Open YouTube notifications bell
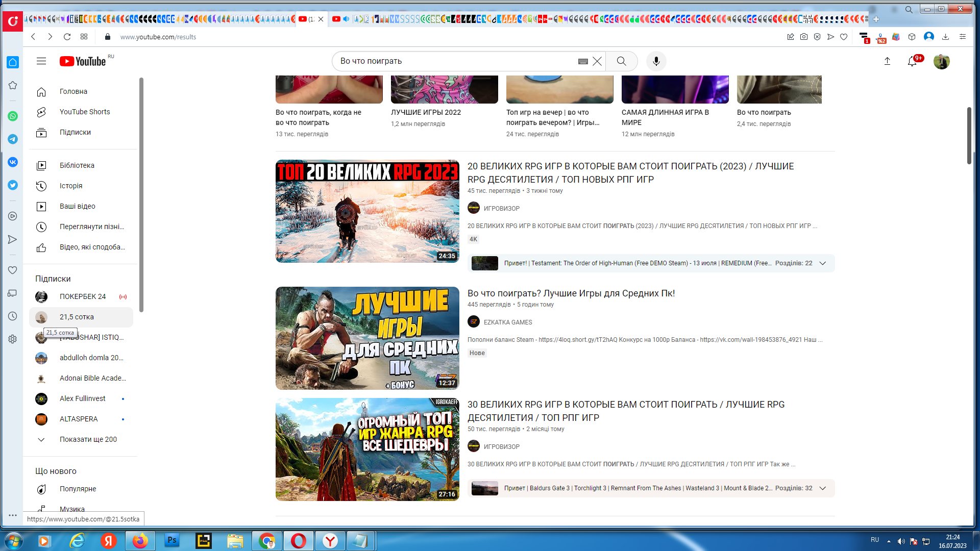The width and height of the screenshot is (980, 551). point(912,61)
